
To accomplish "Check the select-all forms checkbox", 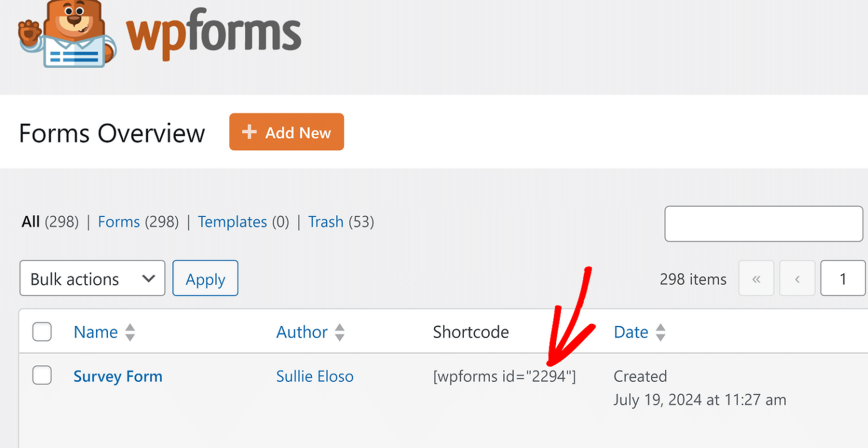I will point(42,332).
